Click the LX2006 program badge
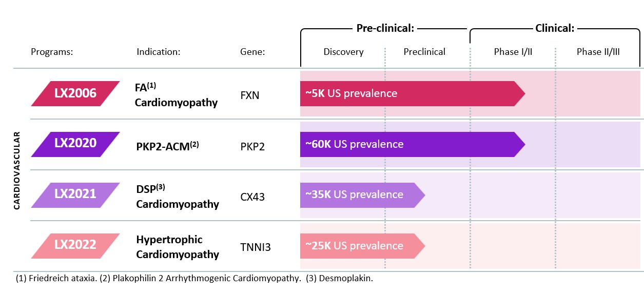The image size is (644, 293). pyautogui.click(x=75, y=93)
